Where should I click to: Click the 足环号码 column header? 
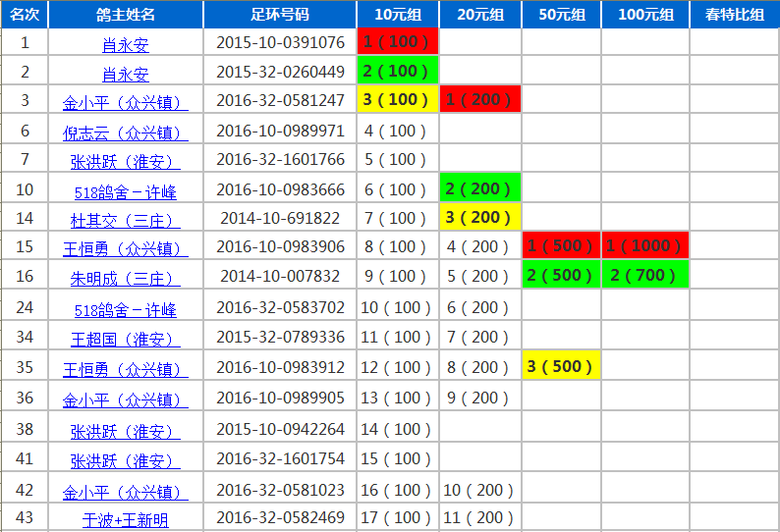pos(280,15)
